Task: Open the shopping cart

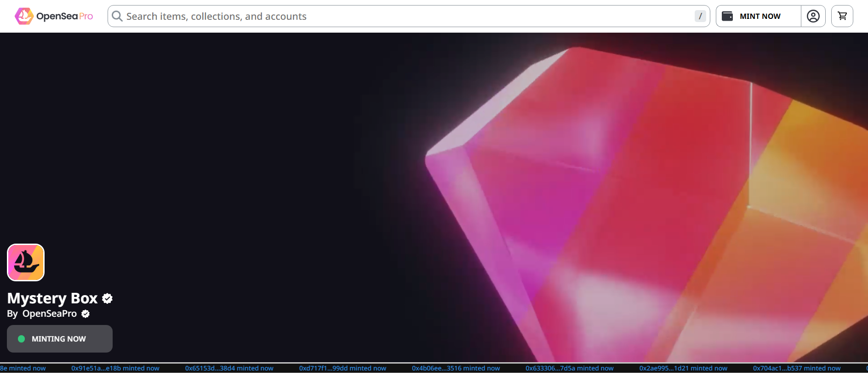Action: [x=842, y=16]
